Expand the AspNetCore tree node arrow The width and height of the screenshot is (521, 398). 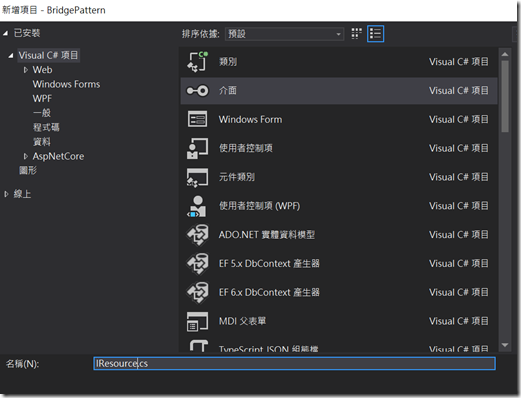(26, 156)
